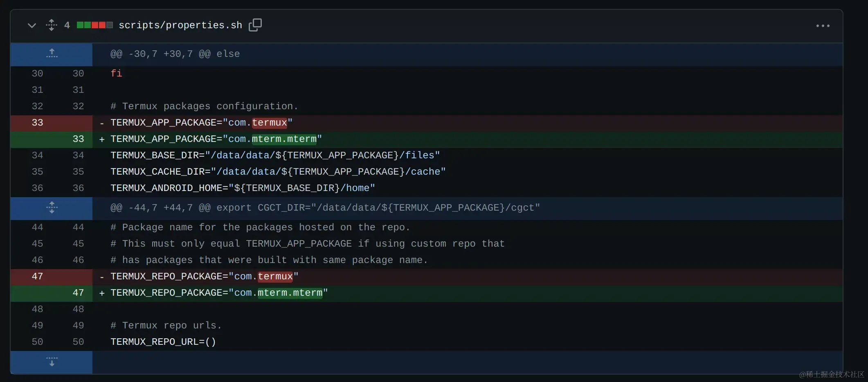Expand lines below line 50
868x382 pixels.
pos(52,362)
